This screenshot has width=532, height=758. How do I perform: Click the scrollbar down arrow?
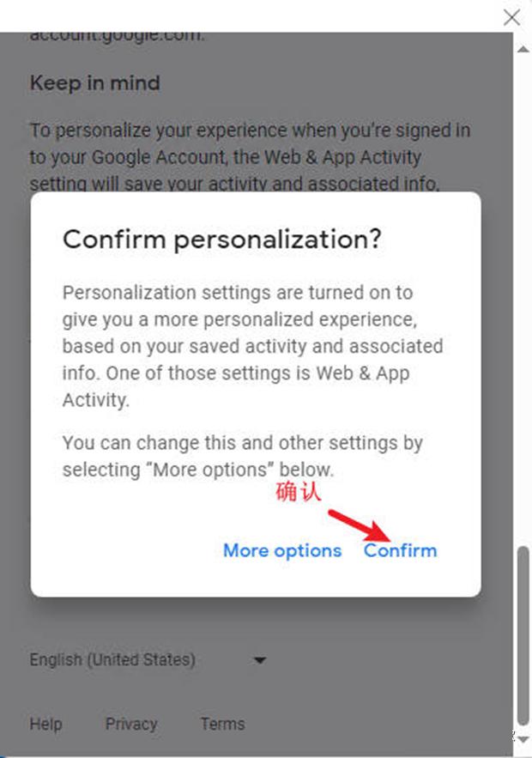(523, 739)
